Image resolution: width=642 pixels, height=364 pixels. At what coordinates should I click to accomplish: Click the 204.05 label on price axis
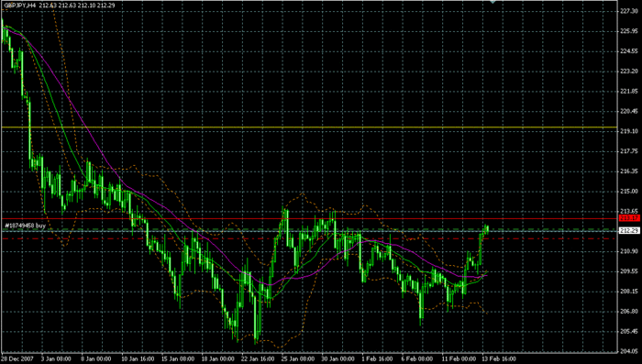629,351
